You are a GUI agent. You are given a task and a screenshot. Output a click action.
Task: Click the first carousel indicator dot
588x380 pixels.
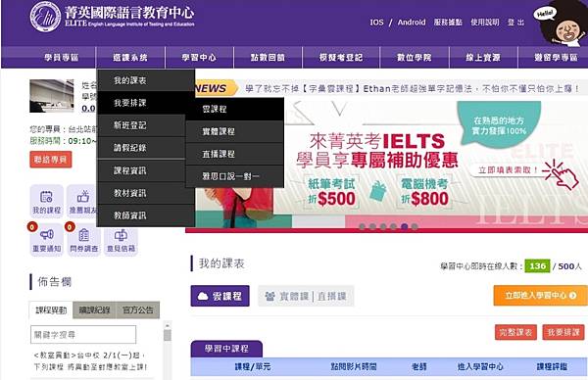click(x=363, y=226)
